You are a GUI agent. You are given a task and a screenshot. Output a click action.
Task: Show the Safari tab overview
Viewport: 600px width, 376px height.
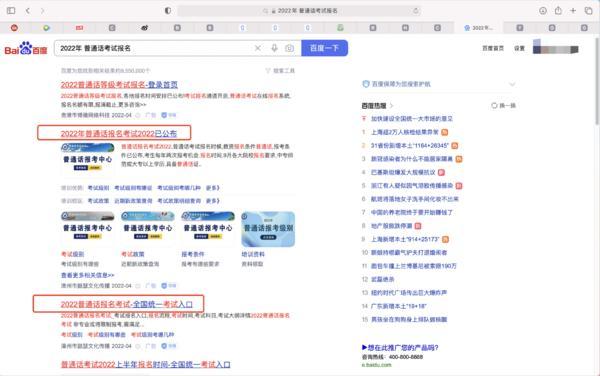[589, 11]
